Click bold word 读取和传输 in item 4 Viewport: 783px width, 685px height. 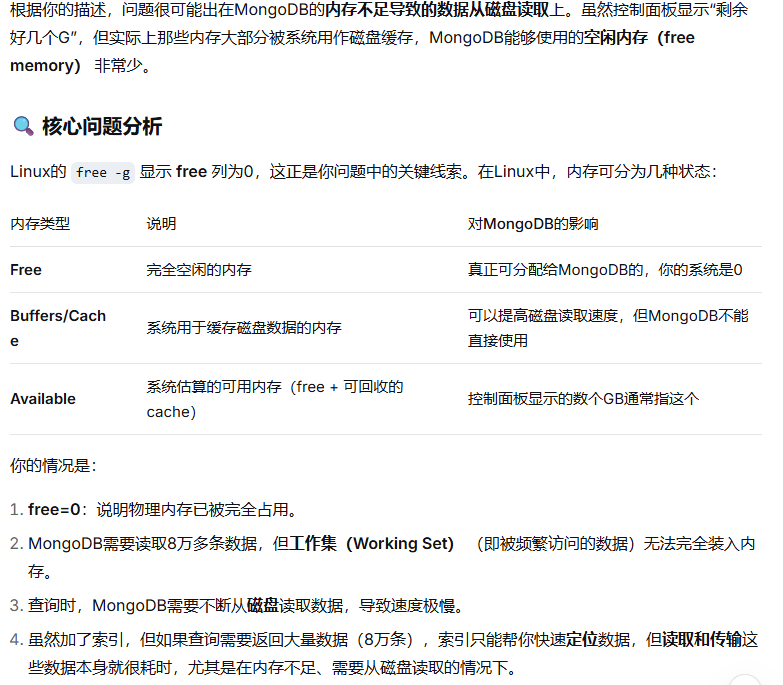point(702,640)
